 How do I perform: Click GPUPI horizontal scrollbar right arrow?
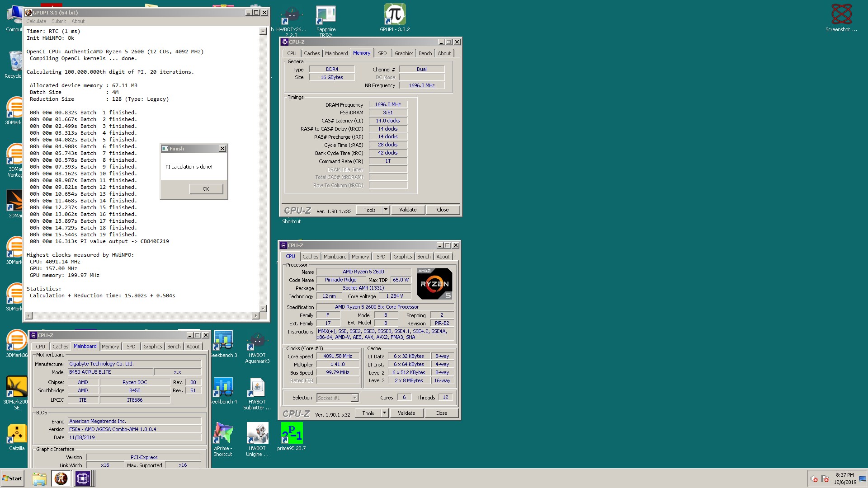tap(256, 315)
